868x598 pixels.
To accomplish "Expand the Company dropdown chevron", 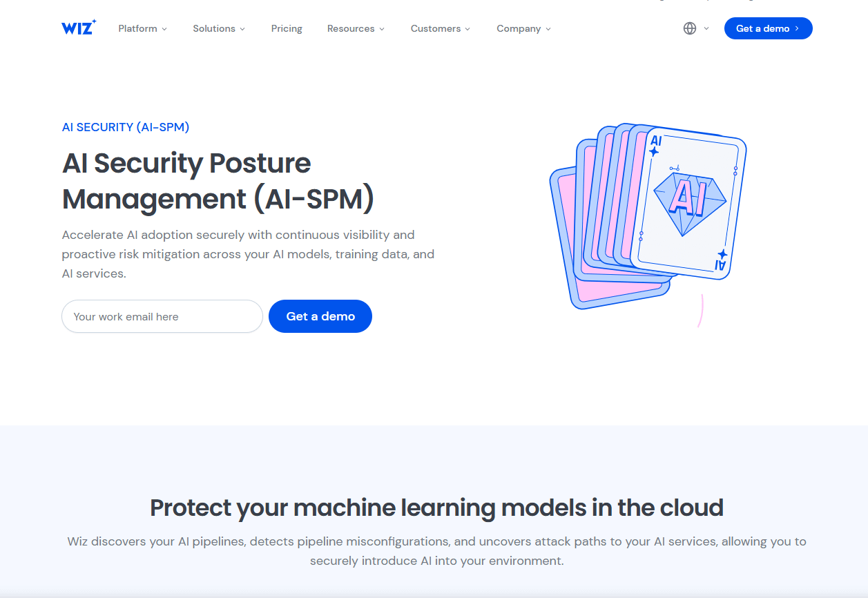I will click(x=548, y=29).
